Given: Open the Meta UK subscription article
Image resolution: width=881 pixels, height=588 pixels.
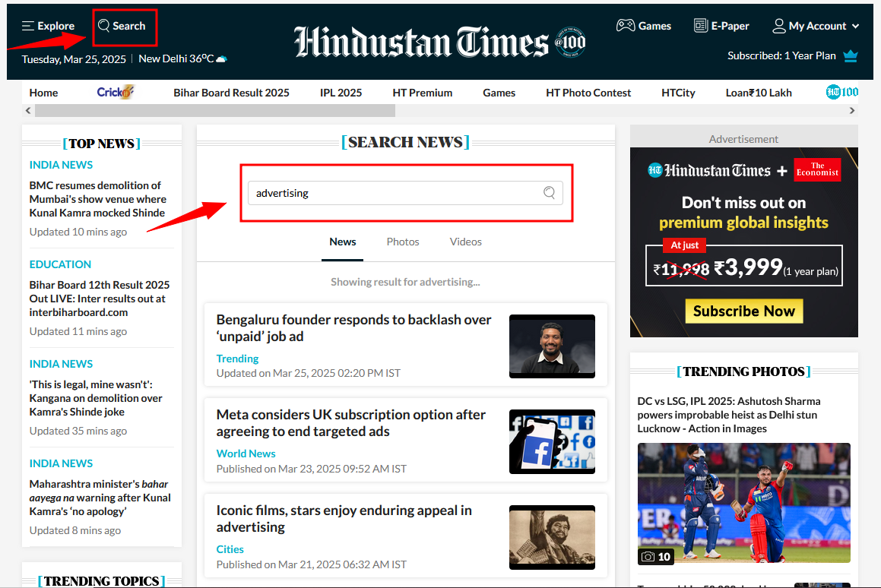Looking at the screenshot, I should tap(351, 423).
